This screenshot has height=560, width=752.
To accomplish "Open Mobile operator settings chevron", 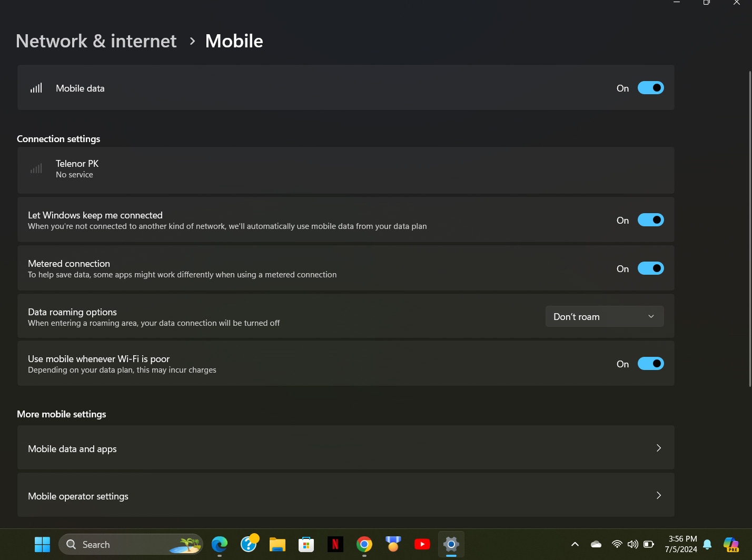I will click(x=658, y=495).
